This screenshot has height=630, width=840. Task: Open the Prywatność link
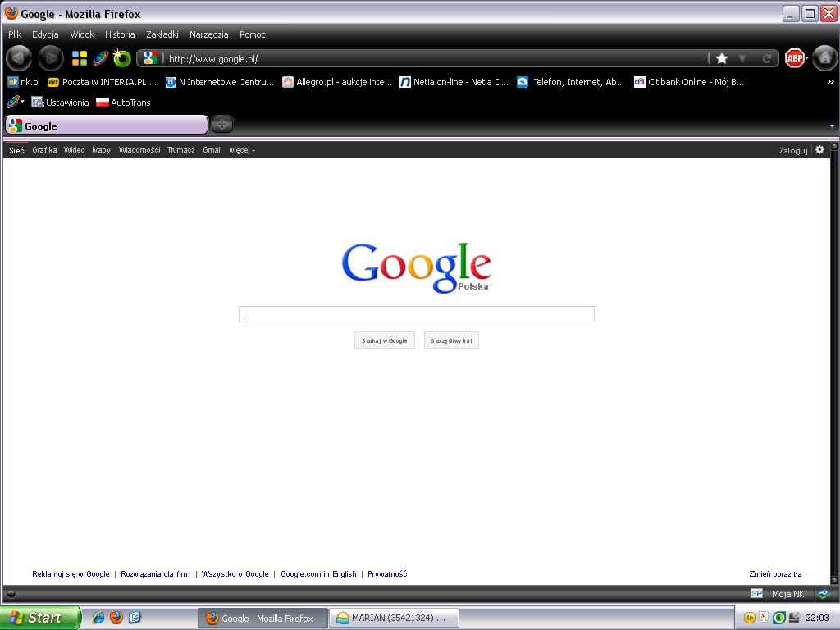[387, 573]
